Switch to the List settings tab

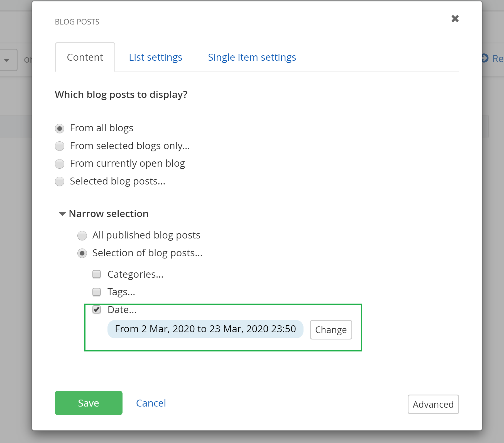coord(155,57)
